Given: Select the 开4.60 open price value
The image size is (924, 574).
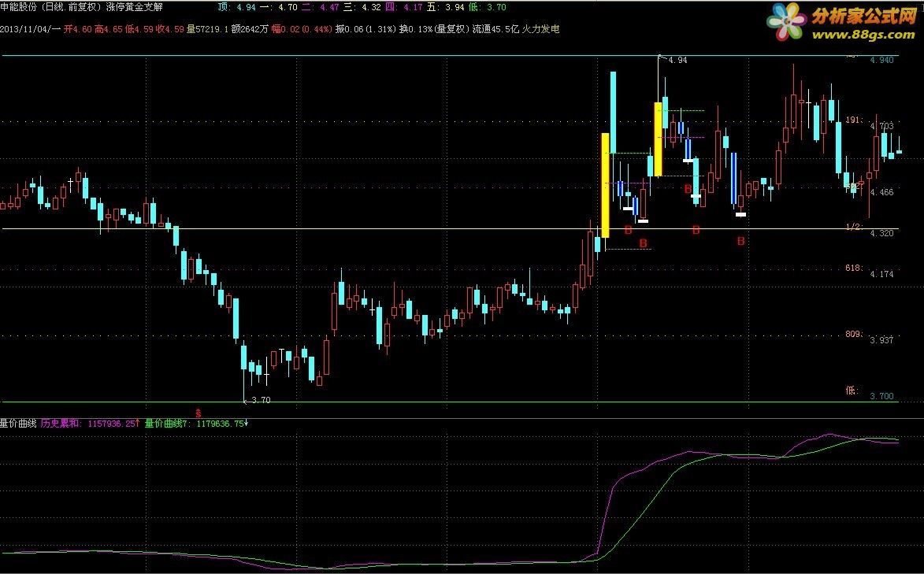Looking at the screenshot, I should (78, 29).
